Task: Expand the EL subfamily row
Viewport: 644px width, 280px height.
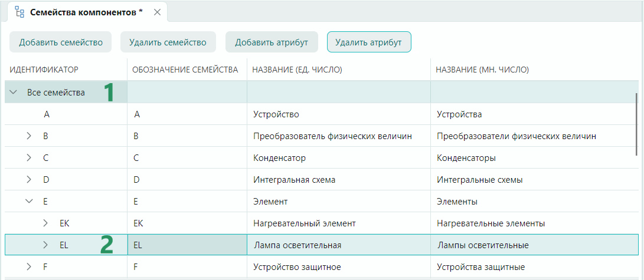Action: (x=45, y=245)
